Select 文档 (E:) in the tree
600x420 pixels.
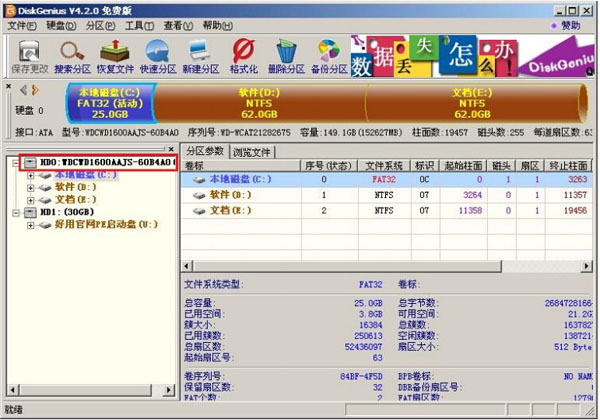[x=75, y=199]
